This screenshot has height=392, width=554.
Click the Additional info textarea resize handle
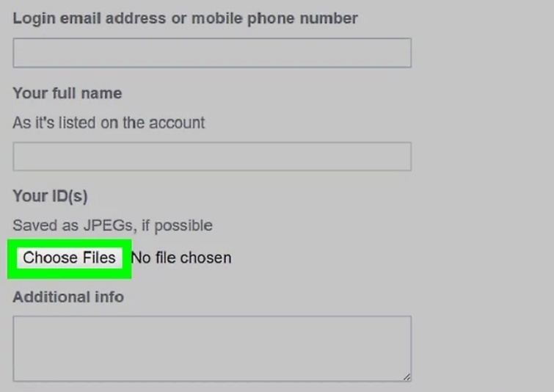[407, 377]
